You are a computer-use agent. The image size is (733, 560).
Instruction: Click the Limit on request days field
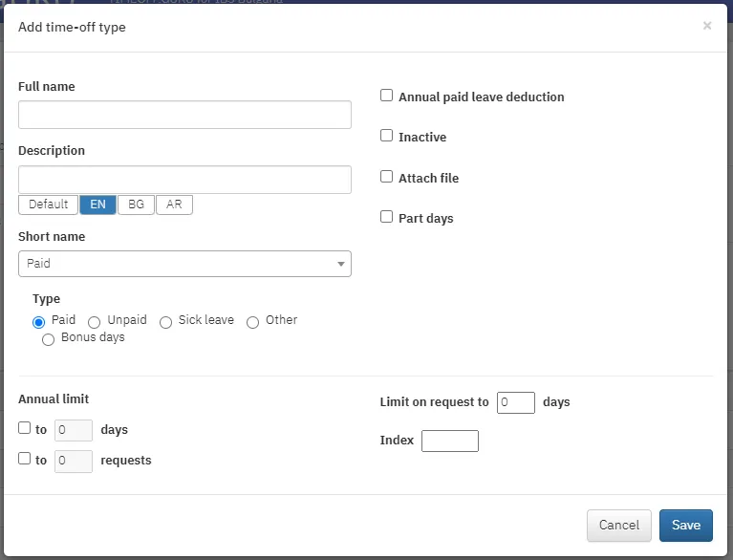click(x=516, y=402)
